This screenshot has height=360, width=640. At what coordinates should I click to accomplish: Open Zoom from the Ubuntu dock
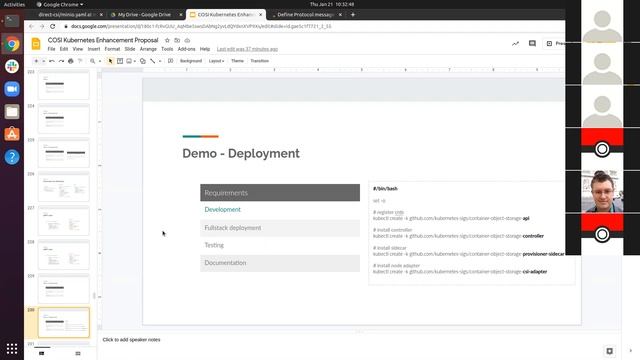(12, 89)
